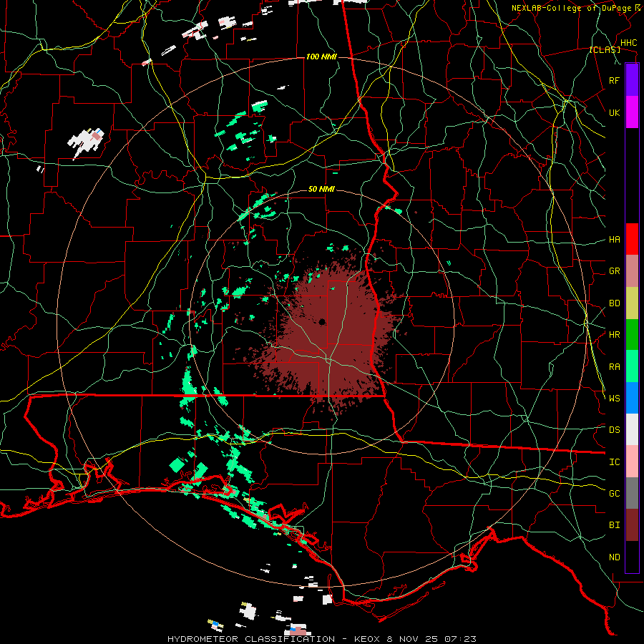Pick the yellow BD big drops swatch
Viewport: 644px width, 644px height.
pos(632,303)
